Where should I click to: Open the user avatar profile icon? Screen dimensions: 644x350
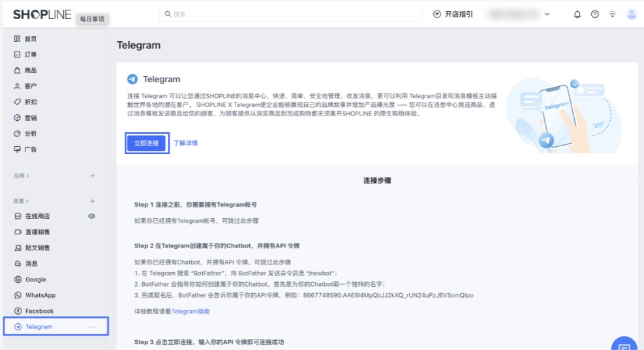631,14
